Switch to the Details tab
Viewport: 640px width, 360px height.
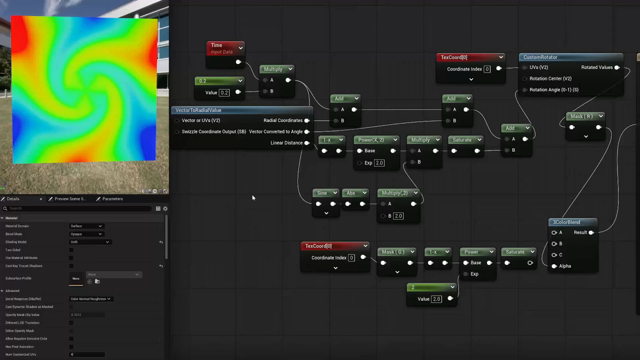[x=13, y=199]
